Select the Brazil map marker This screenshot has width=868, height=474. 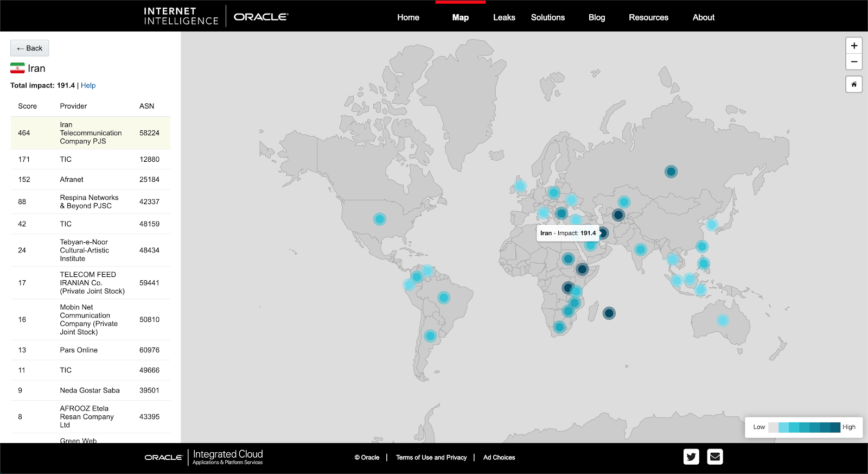(444, 298)
